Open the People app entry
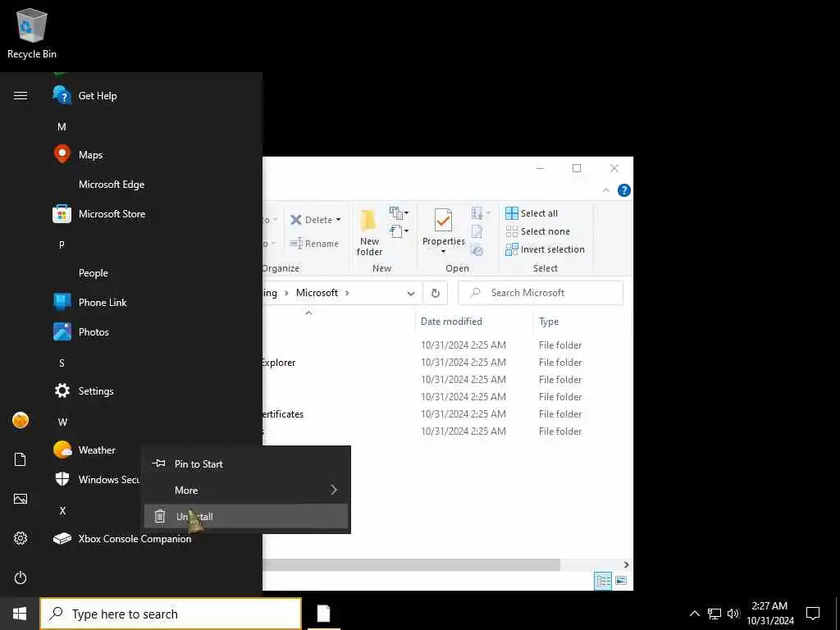Image resolution: width=840 pixels, height=630 pixels. tap(94, 273)
